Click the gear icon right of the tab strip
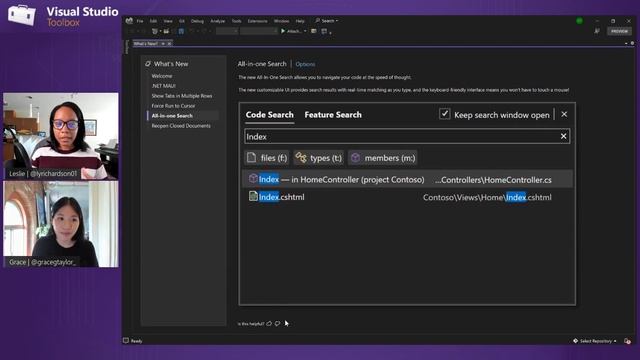 click(x=632, y=43)
